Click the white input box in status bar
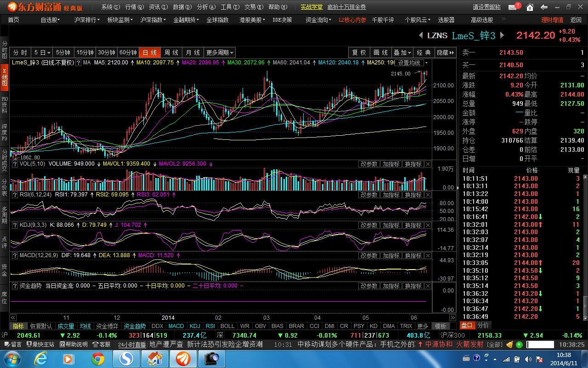Image resolution: width=588 pixels, height=368 pixels. pos(540,345)
